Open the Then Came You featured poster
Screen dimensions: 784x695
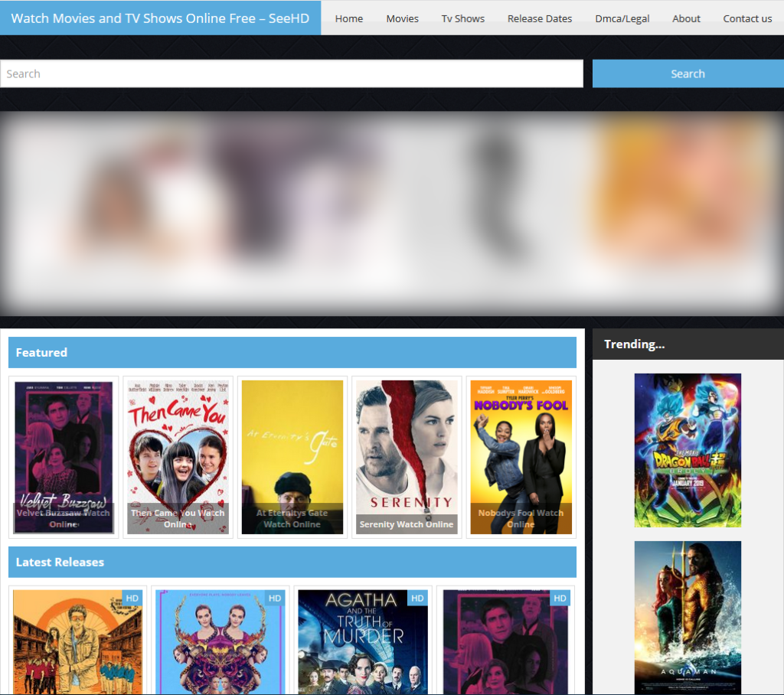coord(178,457)
